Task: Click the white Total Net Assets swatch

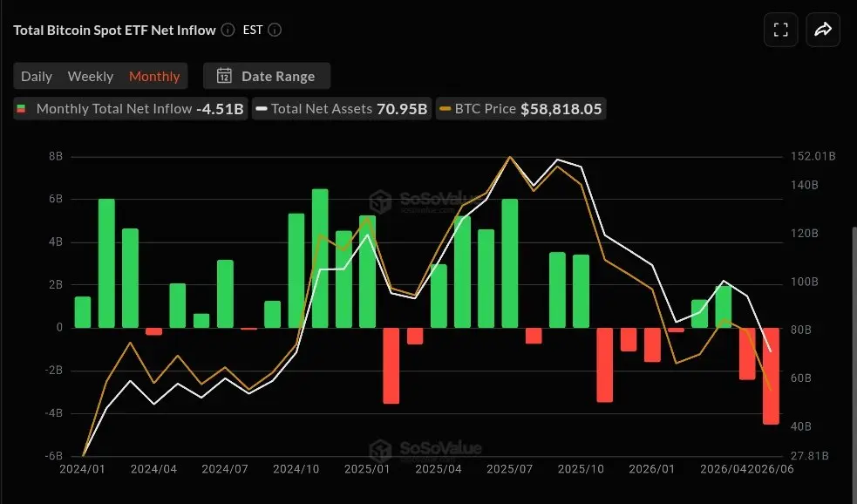Action: (262, 109)
